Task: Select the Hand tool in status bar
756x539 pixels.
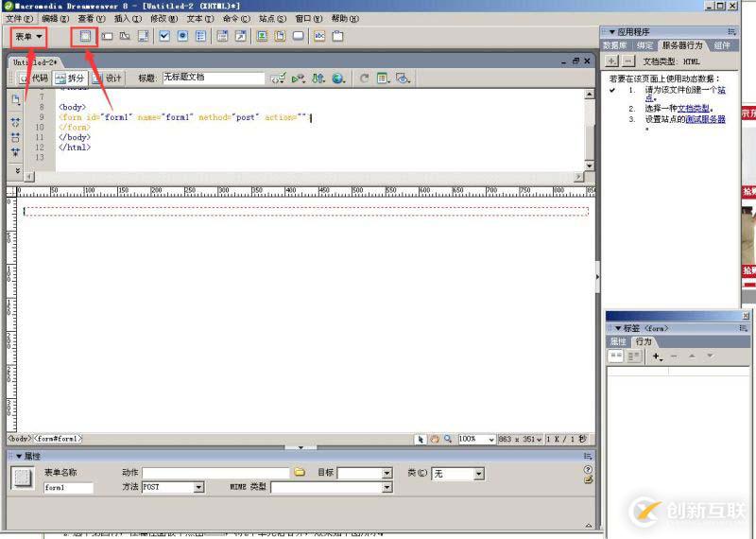Action: (435, 439)
